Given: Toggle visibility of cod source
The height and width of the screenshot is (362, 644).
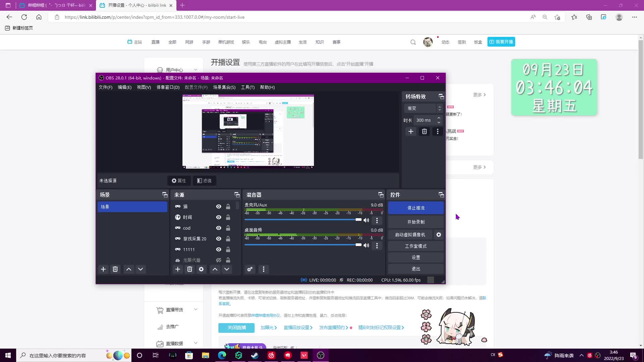Looking at the screenshot, I should 219,228.
